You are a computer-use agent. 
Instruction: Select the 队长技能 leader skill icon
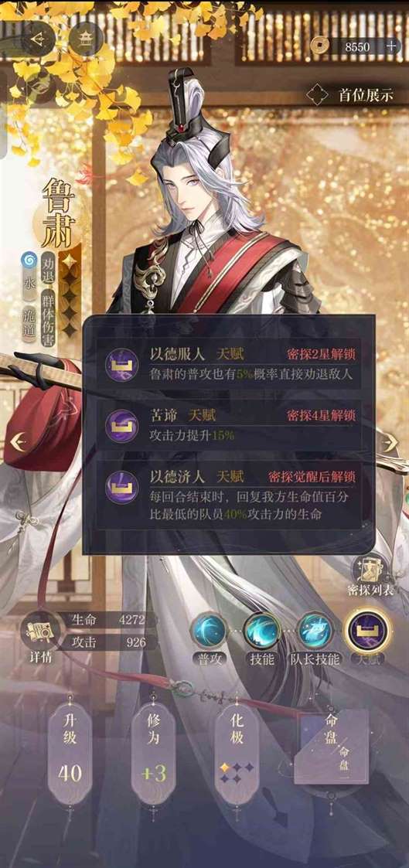pos(315,637)
